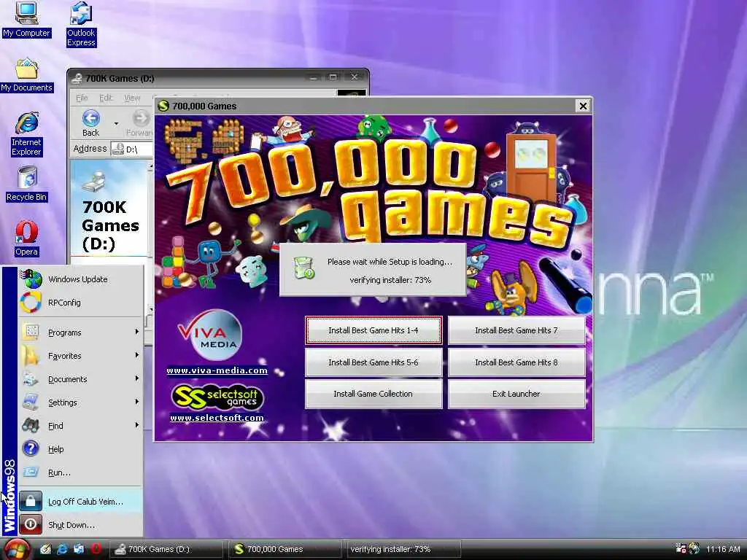Launch Opera browser from desktop

pyautogui.click(x=27, y=238)
